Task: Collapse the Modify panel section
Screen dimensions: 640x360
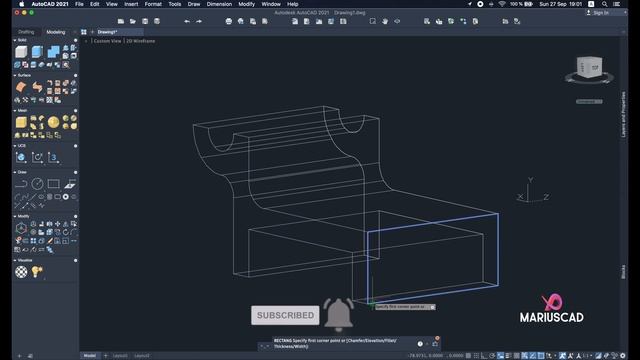Action: (x=15, y=216)
